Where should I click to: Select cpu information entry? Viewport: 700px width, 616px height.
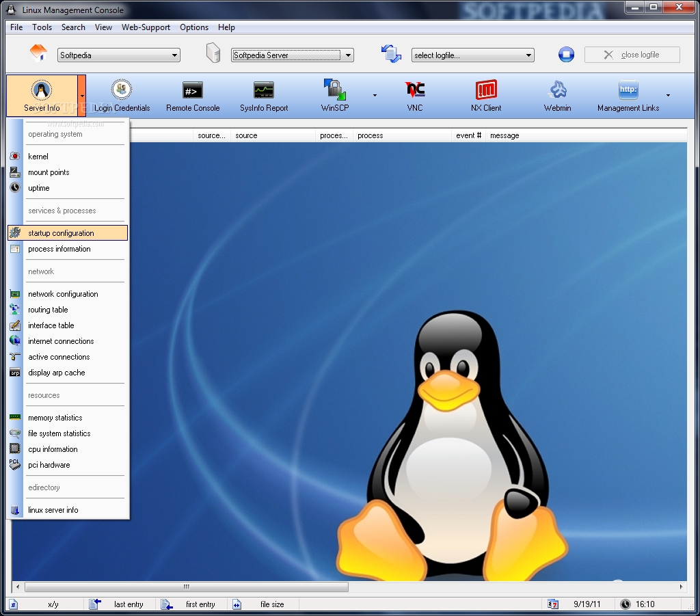click(x=68, y=449)
